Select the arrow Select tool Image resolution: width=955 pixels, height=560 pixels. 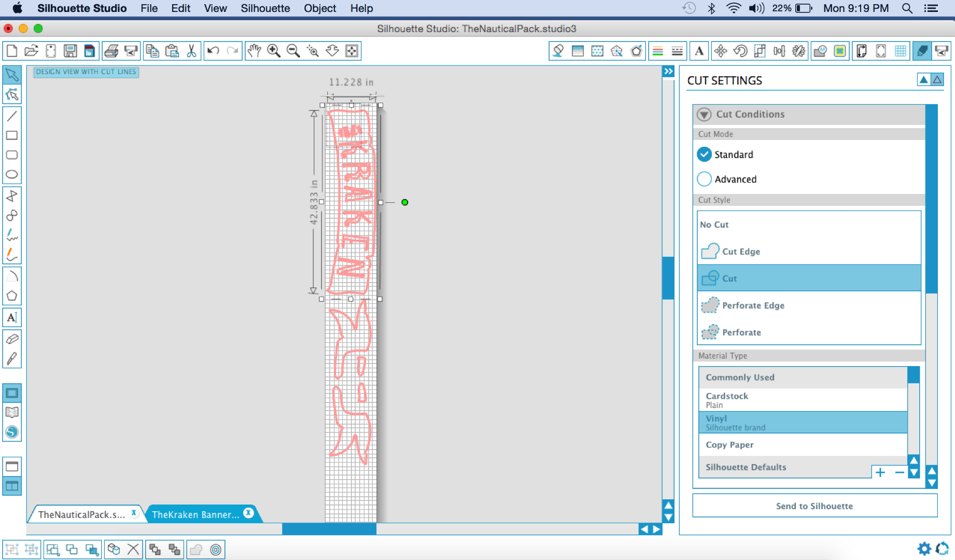pos(12,75)
